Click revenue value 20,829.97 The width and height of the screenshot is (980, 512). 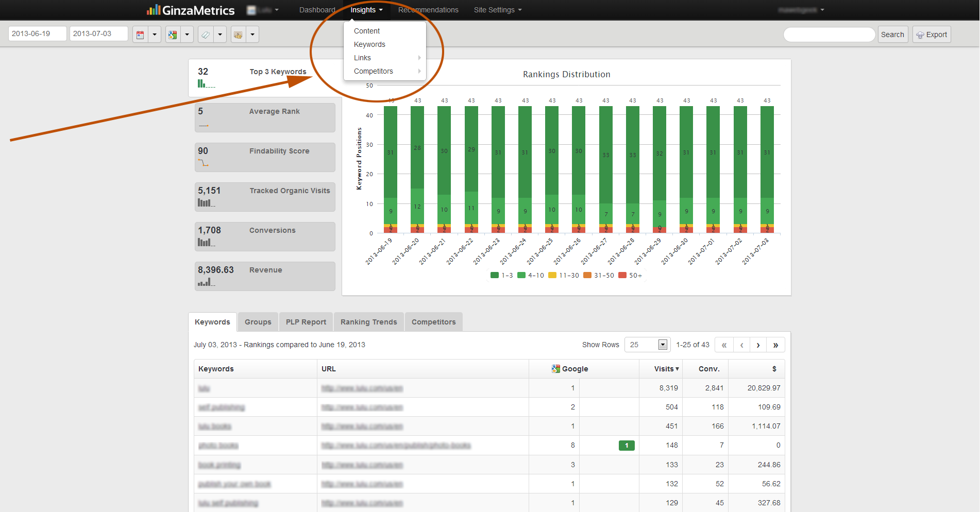coord(764,388)
